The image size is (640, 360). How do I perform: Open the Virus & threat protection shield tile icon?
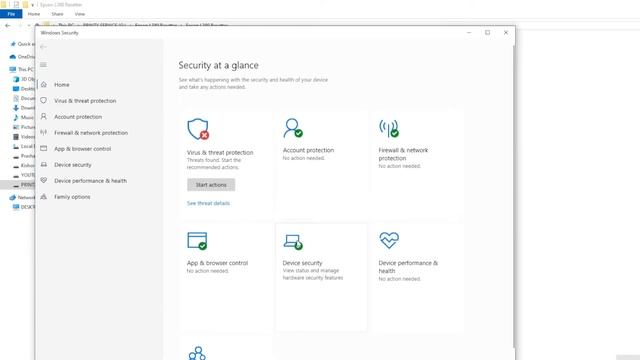point(198,129)
